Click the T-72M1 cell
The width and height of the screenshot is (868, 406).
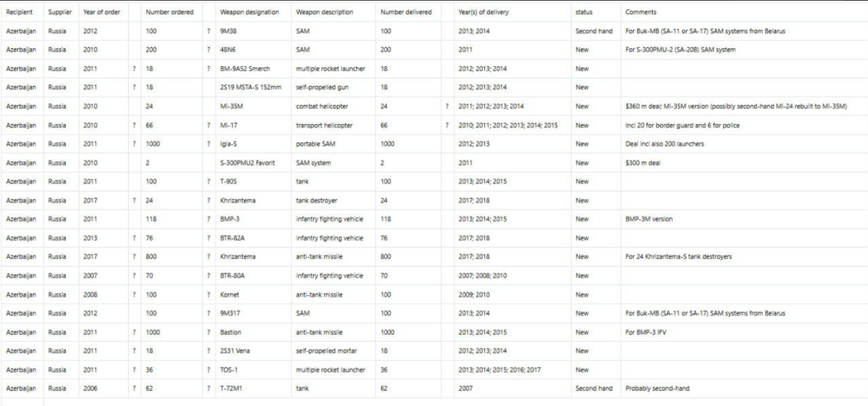click(x=232, y=389)
